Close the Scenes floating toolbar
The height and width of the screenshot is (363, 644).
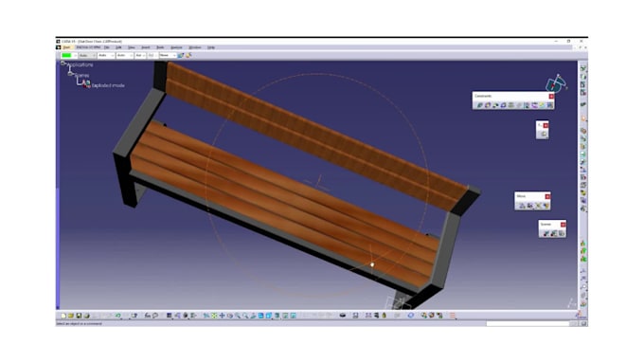[x=563, y=225]
